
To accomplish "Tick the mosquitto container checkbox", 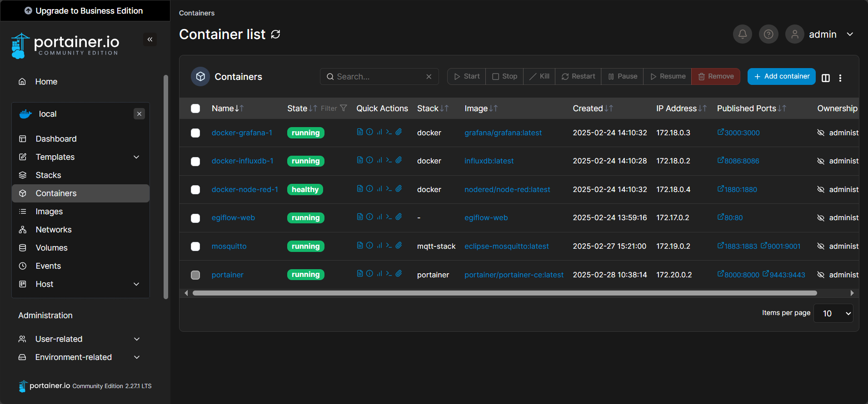I will click(195, 246).
